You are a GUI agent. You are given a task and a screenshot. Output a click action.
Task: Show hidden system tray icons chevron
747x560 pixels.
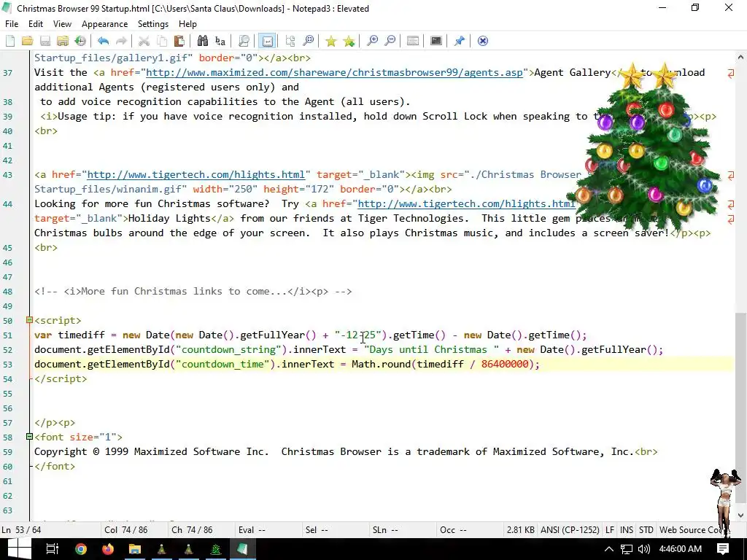point(608,549)
